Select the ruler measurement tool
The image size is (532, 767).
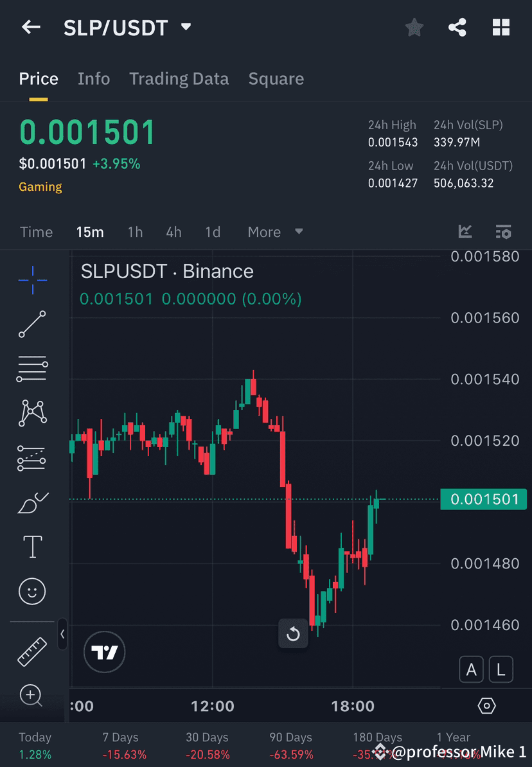click(32, 651)
